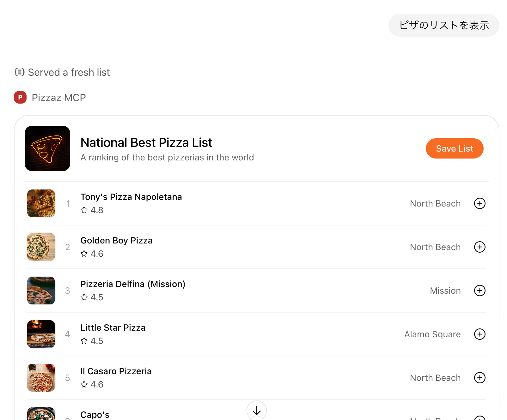Screen dimensions: 507x420
Task: Click the Japanese pizza list message bubble
Action: (x=443, y=25)
